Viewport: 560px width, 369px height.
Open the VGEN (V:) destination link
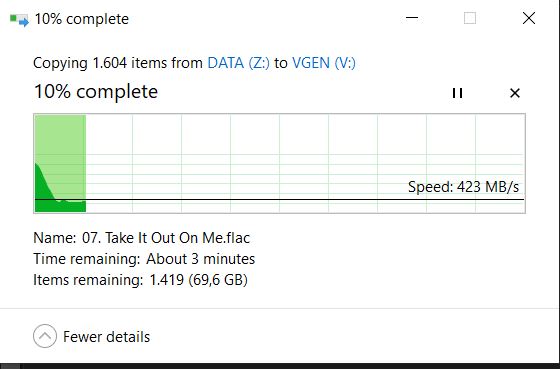[324, 63]
